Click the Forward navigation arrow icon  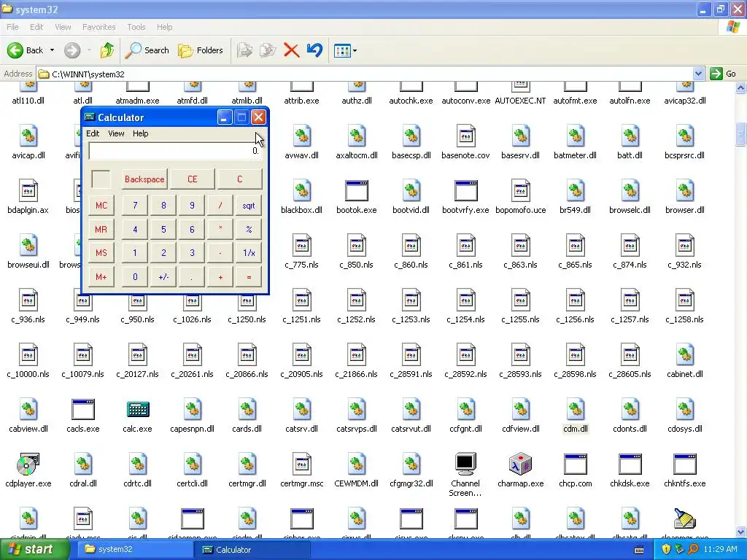tap(72, 50)
